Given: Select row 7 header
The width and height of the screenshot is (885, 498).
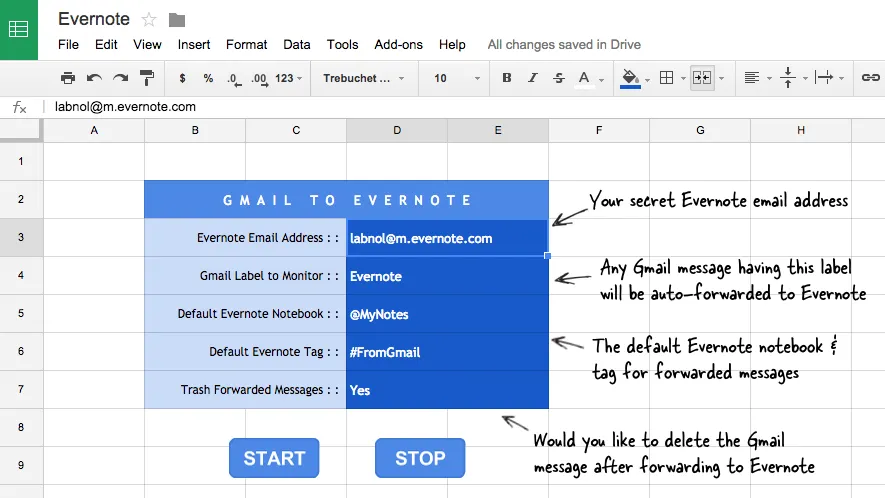Looking at the screenshot, I should click(x=21, y=390).
